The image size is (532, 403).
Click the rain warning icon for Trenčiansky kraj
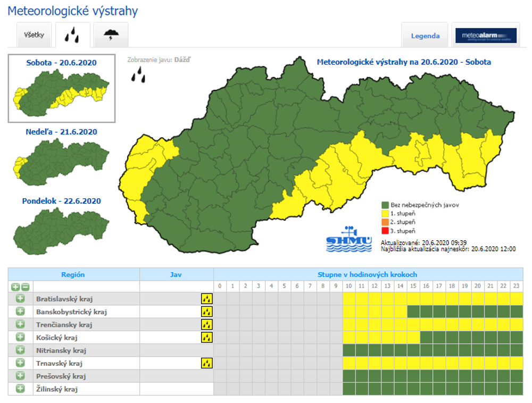[207, 324]
